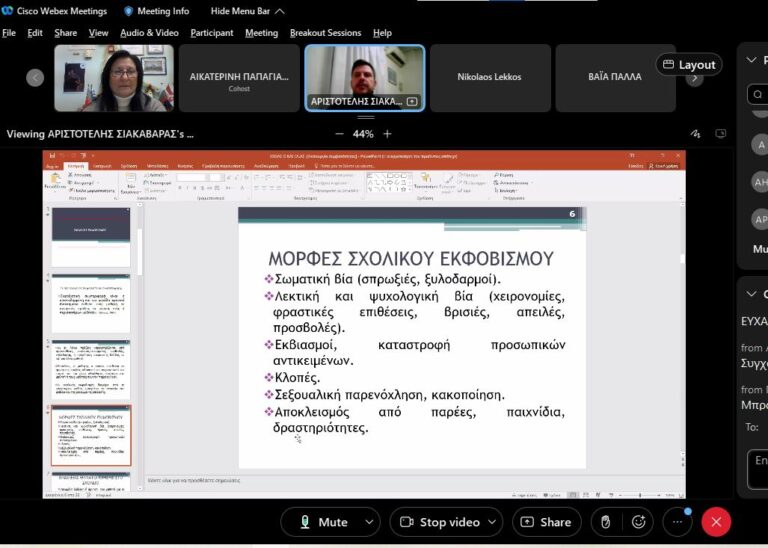Click the Share content button
The height and width of the screenshot is (548, 768).
[546, 522]
